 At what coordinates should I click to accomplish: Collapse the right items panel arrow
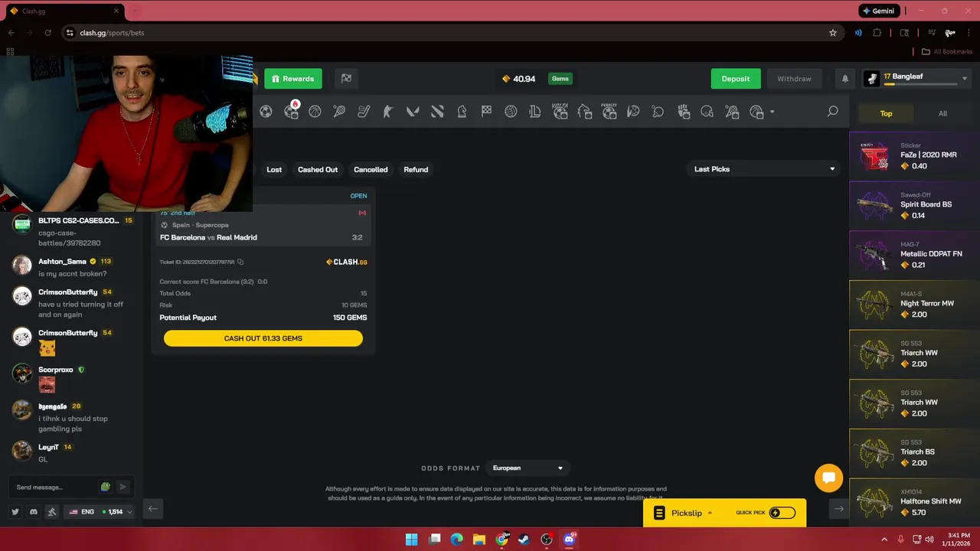pyautogui.click(x=839, y=509)
